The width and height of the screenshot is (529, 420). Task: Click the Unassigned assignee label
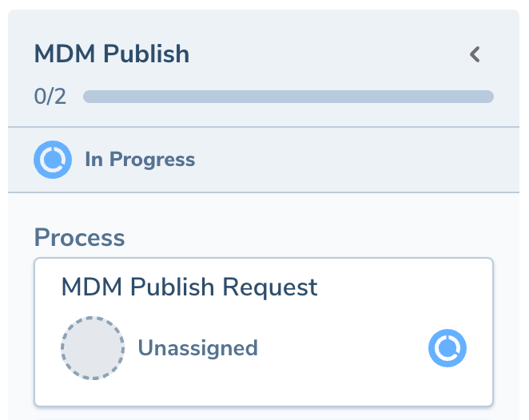tap(197, 348)
